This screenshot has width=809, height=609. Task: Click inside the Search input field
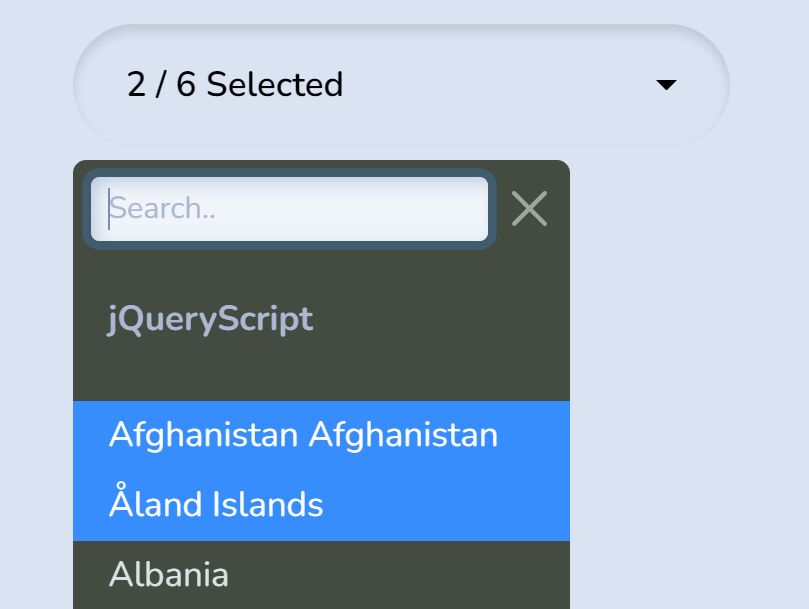290,208
